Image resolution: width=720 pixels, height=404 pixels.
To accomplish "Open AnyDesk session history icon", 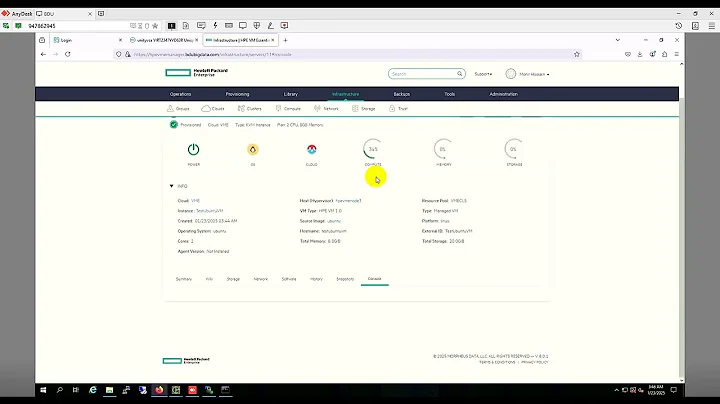I will tap(679, 26).
